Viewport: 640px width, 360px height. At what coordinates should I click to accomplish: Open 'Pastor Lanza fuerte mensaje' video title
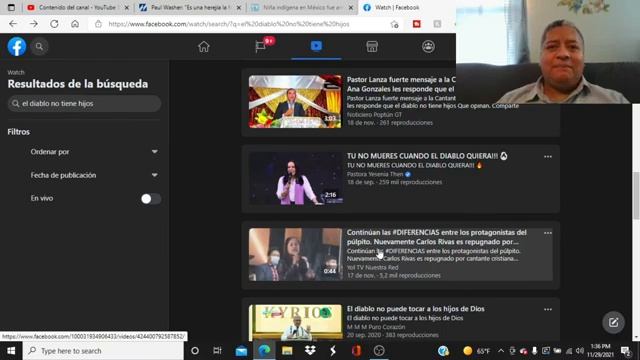click(x=401, y=84)
